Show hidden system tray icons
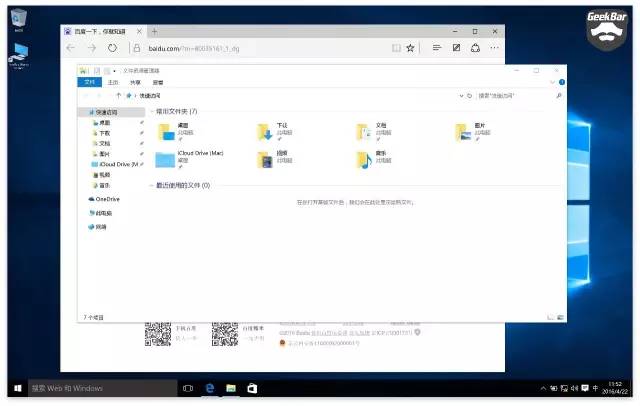The image size is (640, 406). click(x=543, y=388)
